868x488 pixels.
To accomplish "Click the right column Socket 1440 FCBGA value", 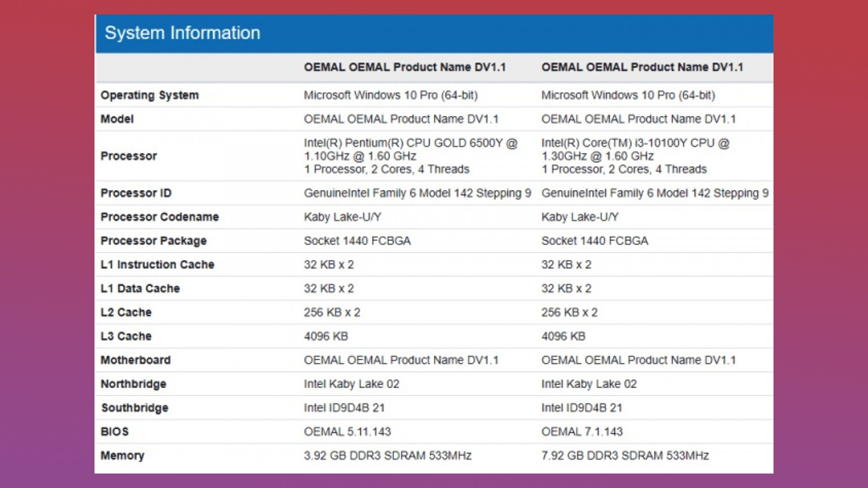I will point(594,241).
